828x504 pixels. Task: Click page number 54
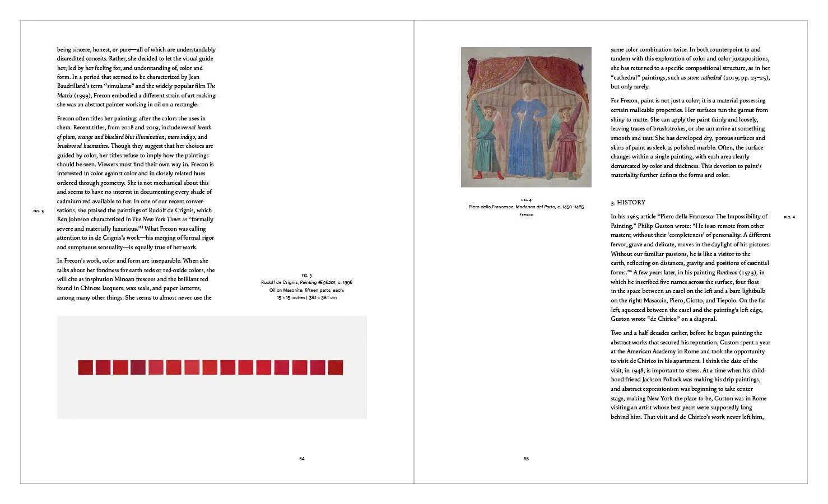302,459
